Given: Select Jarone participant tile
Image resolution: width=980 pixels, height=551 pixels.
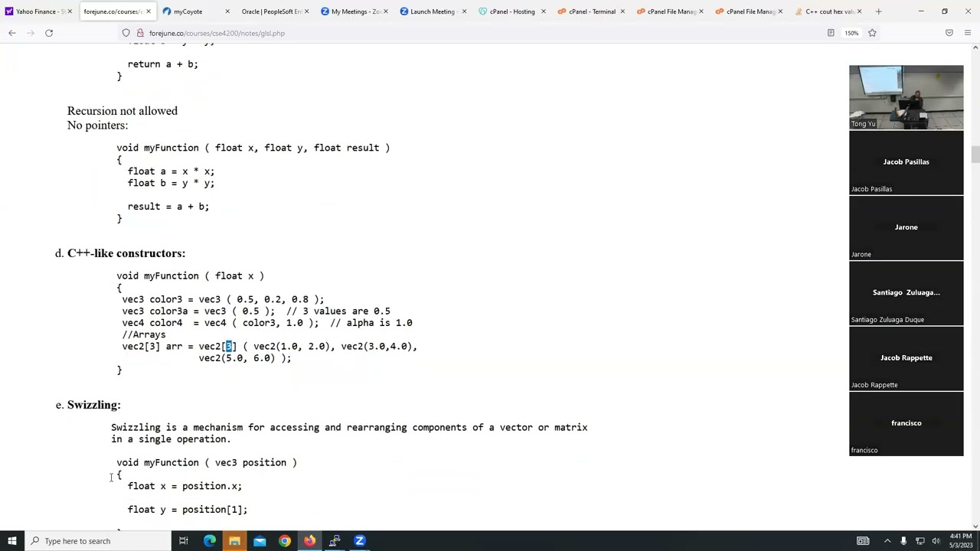Looking at the screenshot, I should click(x=906, y=228).
